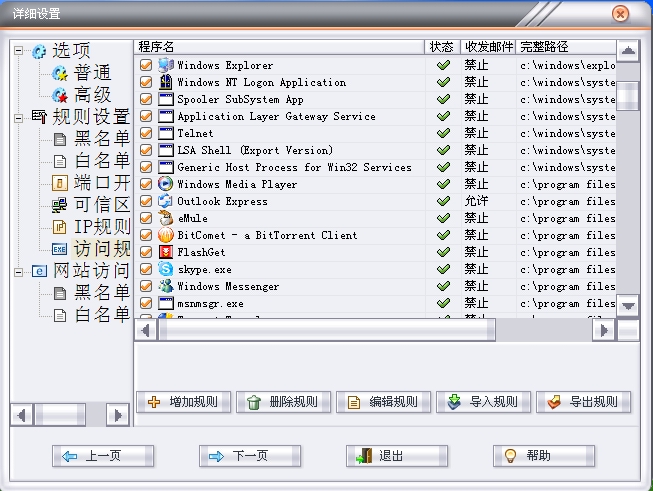Click the document icon beside 白名单 under 规则设置
Screen dimensions: 653x491
click(60, 161)
